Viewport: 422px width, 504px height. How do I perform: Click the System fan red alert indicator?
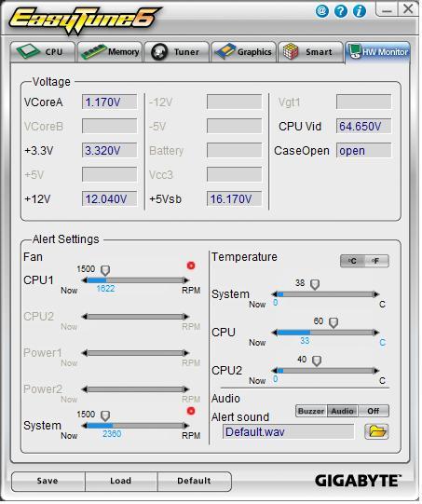click(x=191, y=411)
